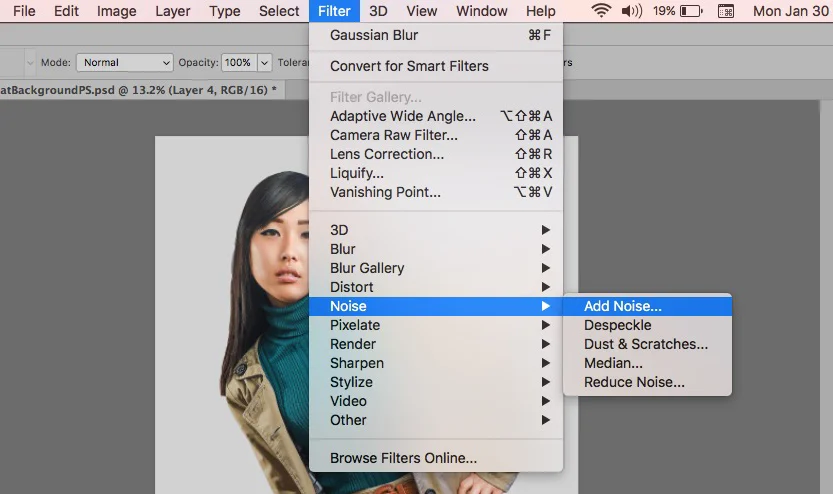This screenshot has width=833, height=494.
Task: Open the Liquify filter
Action: click(x=436, y=173)
